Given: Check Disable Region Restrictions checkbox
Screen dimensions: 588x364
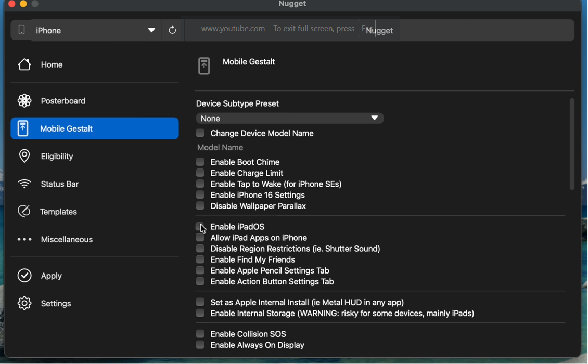Looking at the screenshot, I should (x=200, y=248).
